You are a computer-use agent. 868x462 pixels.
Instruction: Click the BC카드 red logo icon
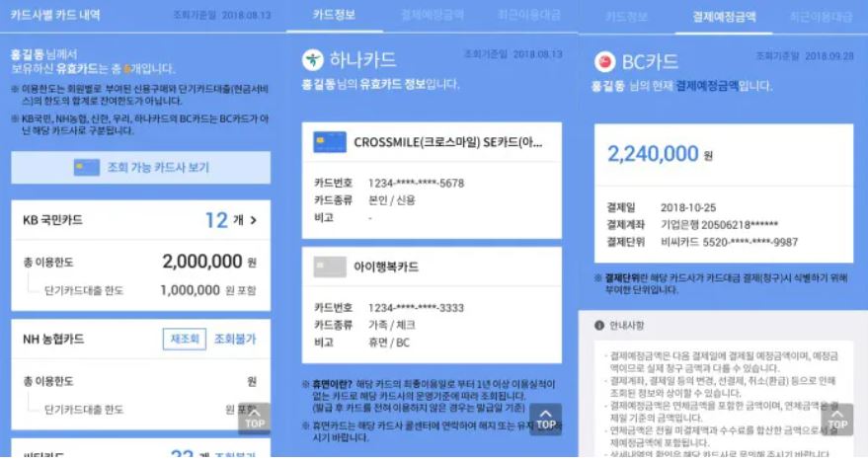pyautogui.click(x=605, y=62)
